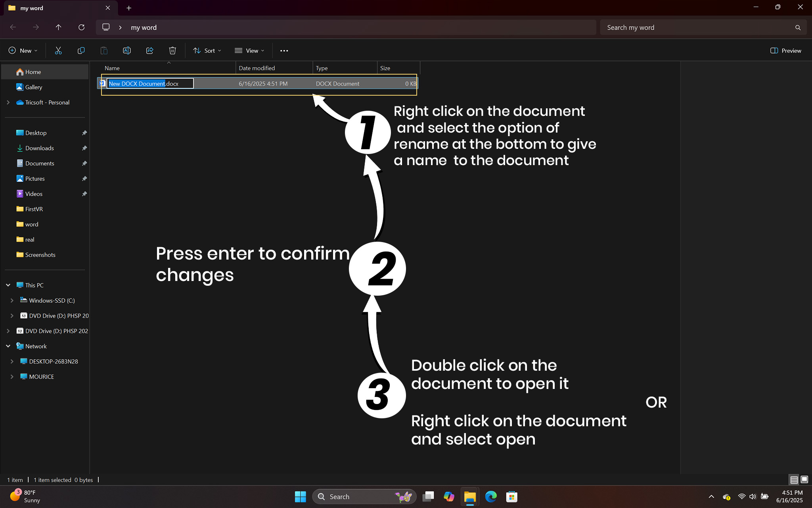Switch to large thumbnails view in status bar
This screenshot has width=812, height=508.
point(804,480)
